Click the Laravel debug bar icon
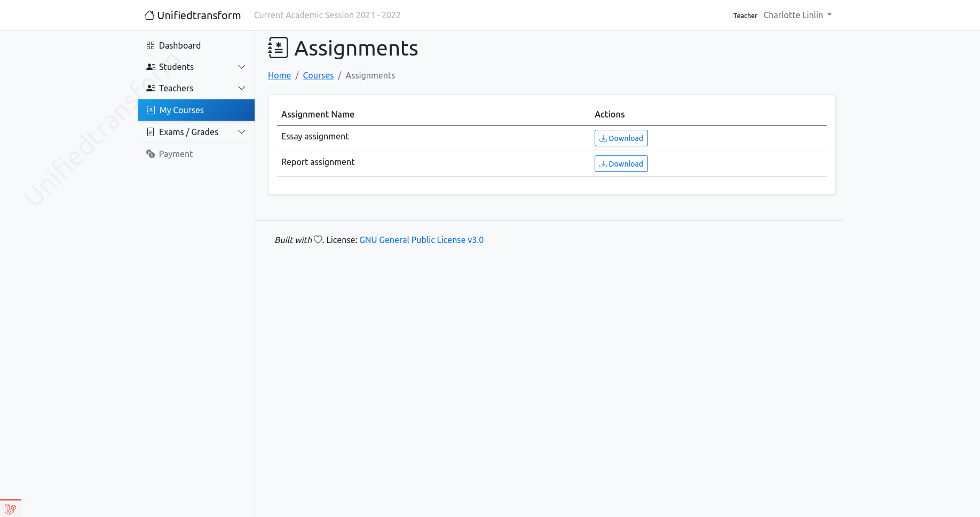This screenshot has width=980, height=517. pyautogui.click(x=10, y=508)
